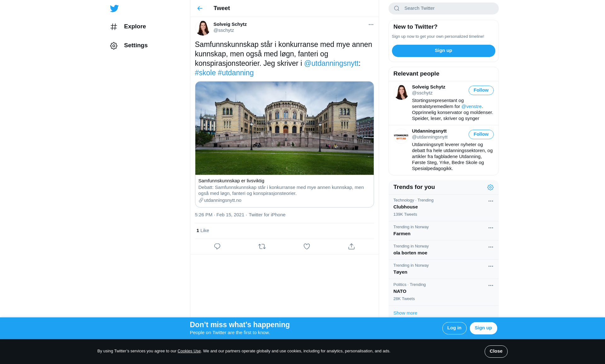Open more options for NATO trend
The height and width of the screenshot is (364, 605).
pyautogui.click(x=491, y=286)
